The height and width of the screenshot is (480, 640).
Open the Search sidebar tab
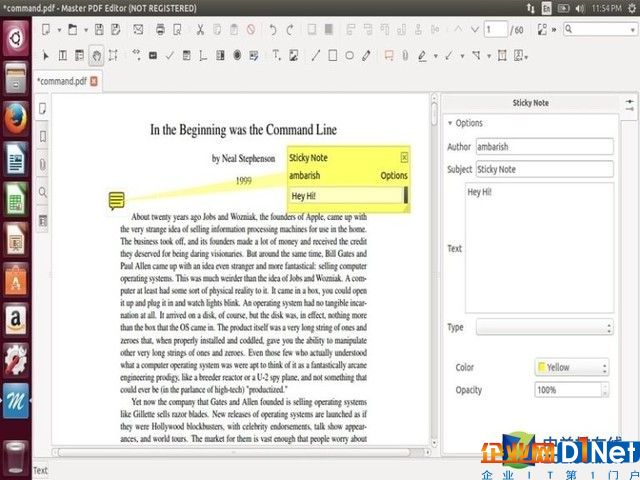pyautogui.click(x=42, y=192)
